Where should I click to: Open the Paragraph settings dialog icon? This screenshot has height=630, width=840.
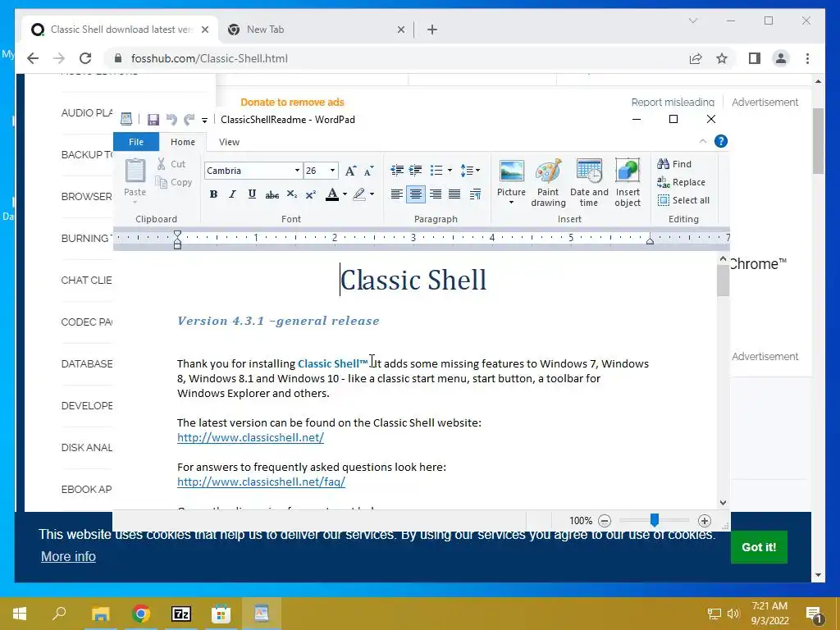click(475, 194)
